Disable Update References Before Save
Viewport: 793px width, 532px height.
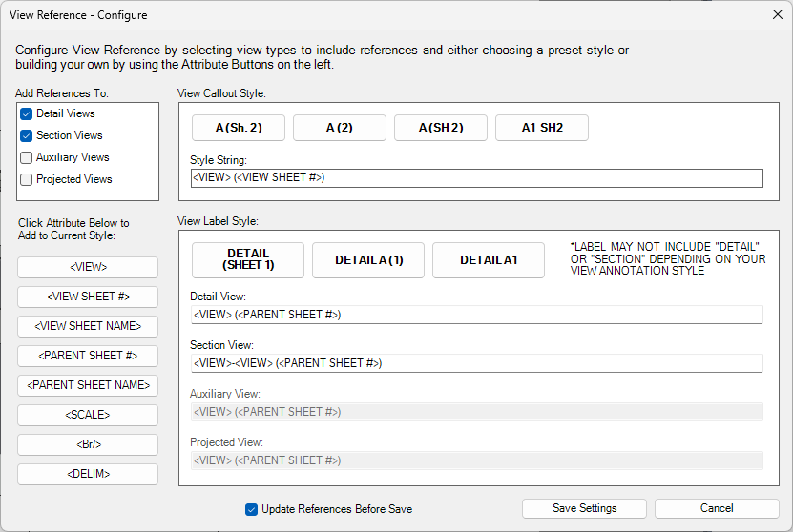click(x=252, y=509)
